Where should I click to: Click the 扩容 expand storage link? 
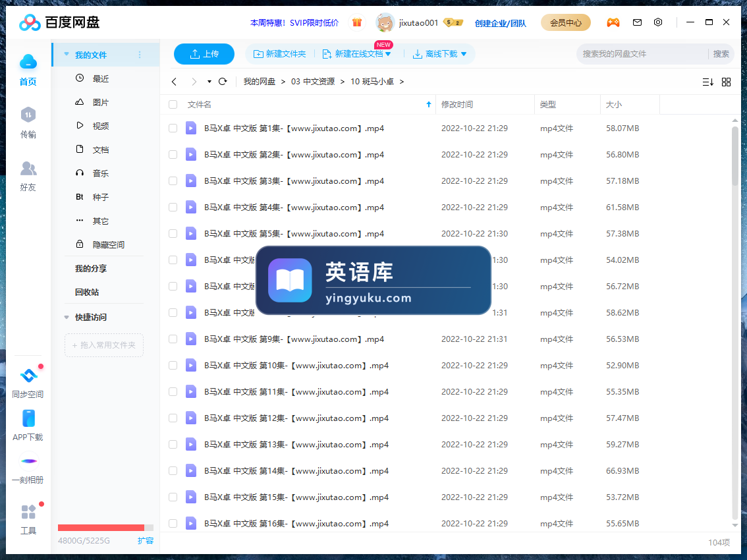(x=146, y=540)
